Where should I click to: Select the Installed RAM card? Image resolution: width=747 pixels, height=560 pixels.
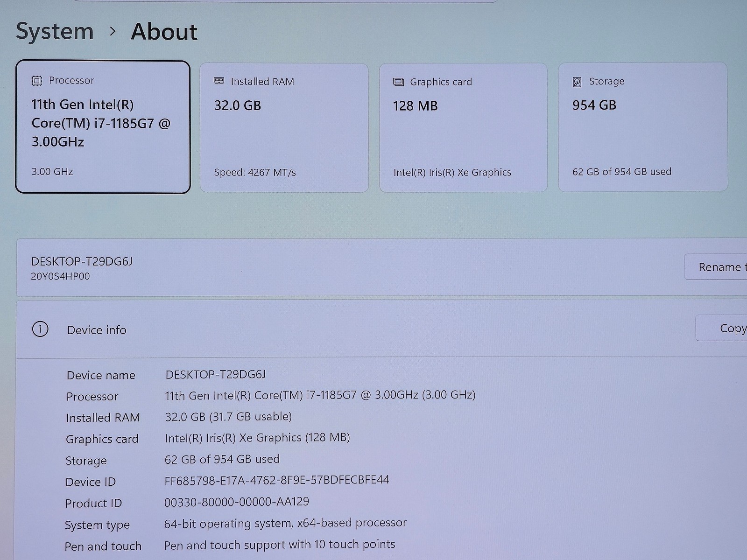click(284, 127)
